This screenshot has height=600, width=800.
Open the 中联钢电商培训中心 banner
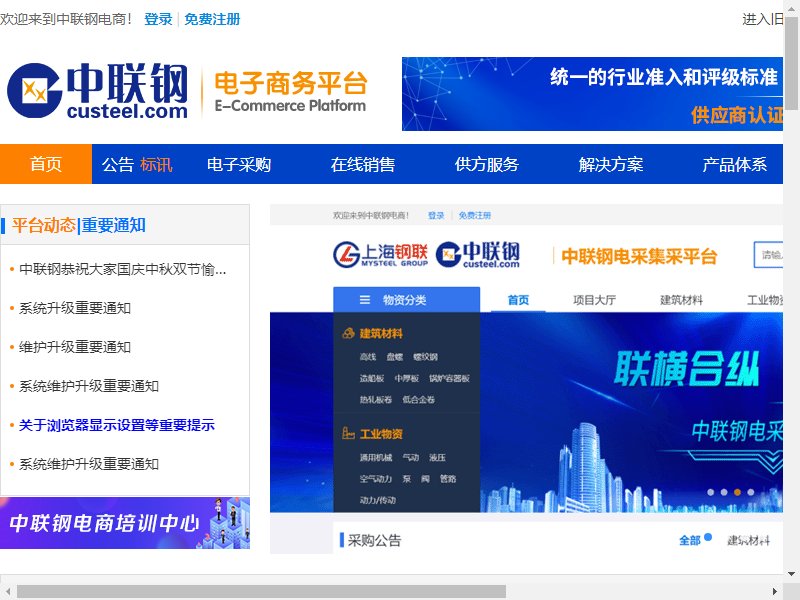tap(125, 523)
